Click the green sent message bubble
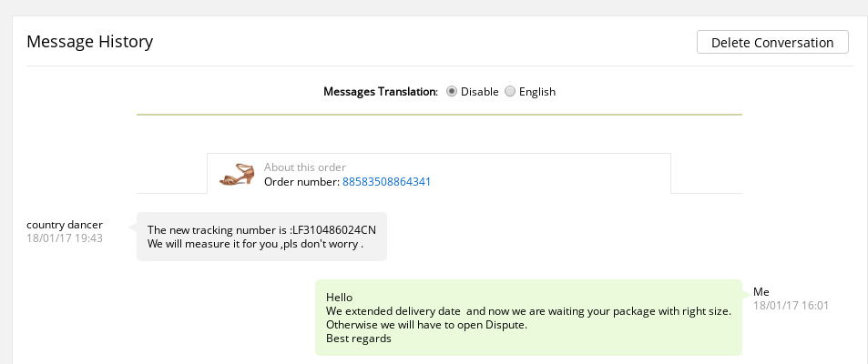Image resolution: width=868 pixels, height=364 pixels. click(528, 318)
